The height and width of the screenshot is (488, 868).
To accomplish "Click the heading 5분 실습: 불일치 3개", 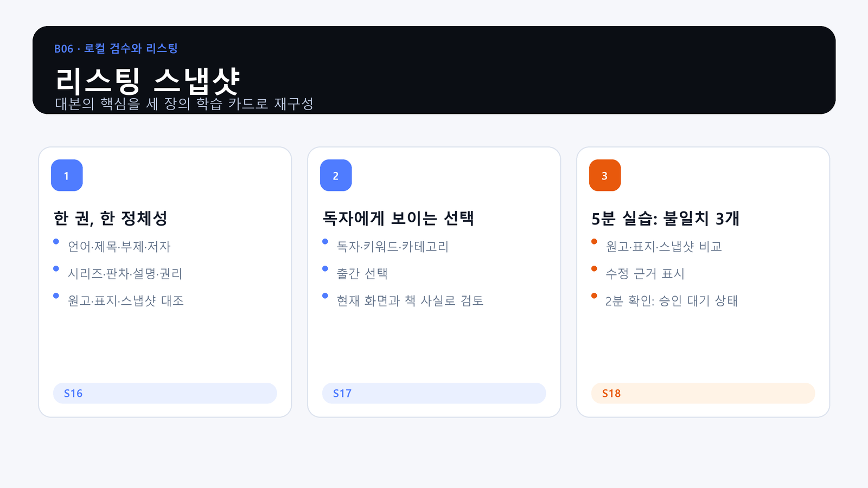I will (666, 218).
